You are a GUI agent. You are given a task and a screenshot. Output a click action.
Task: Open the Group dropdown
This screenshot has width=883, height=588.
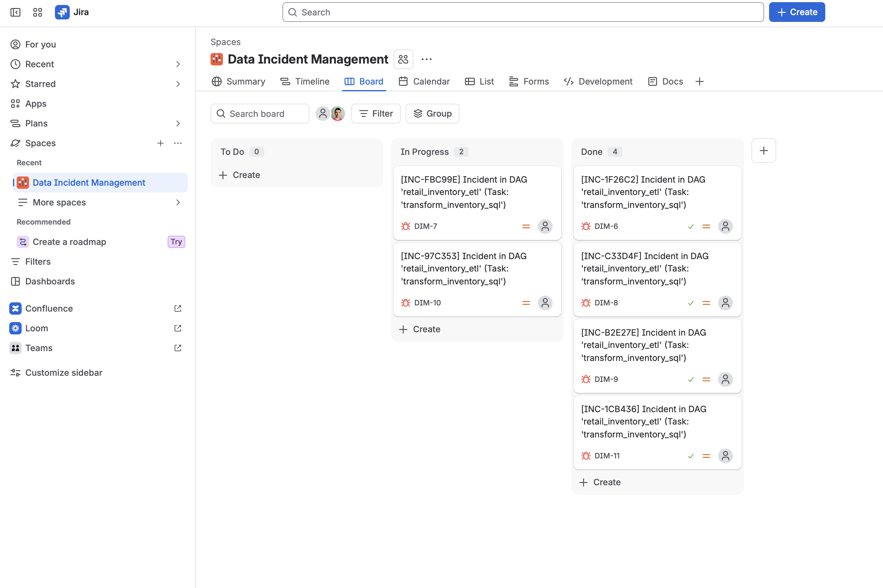[432, 114]
